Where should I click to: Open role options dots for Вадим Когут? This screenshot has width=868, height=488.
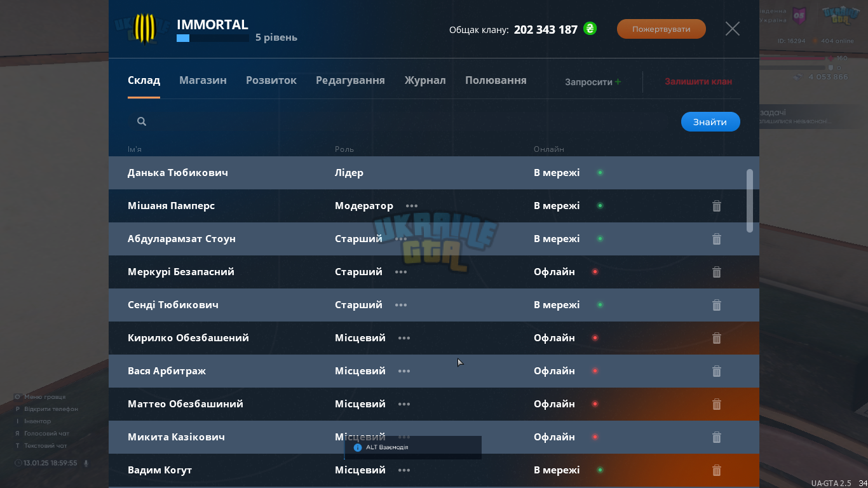click(404, 470)
